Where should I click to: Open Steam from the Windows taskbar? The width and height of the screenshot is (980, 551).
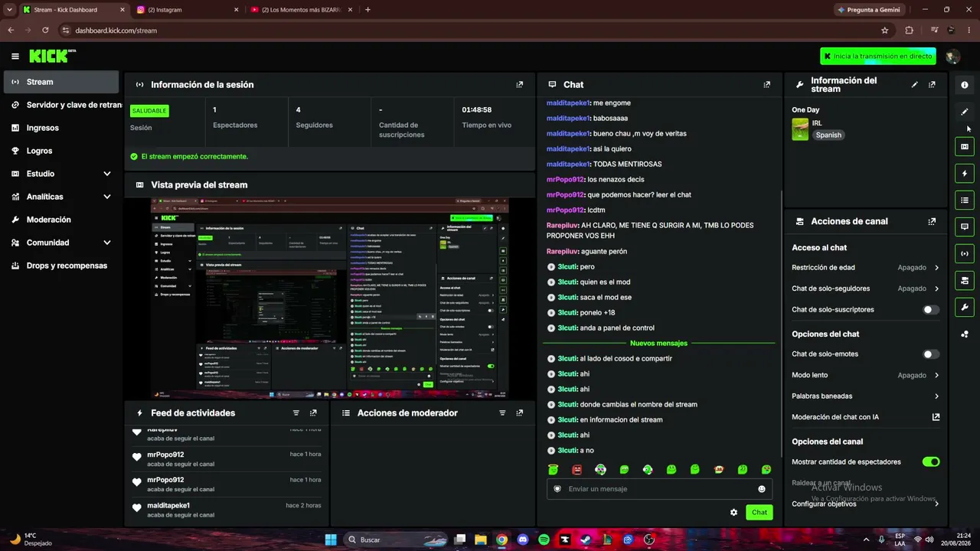point(586,540)
